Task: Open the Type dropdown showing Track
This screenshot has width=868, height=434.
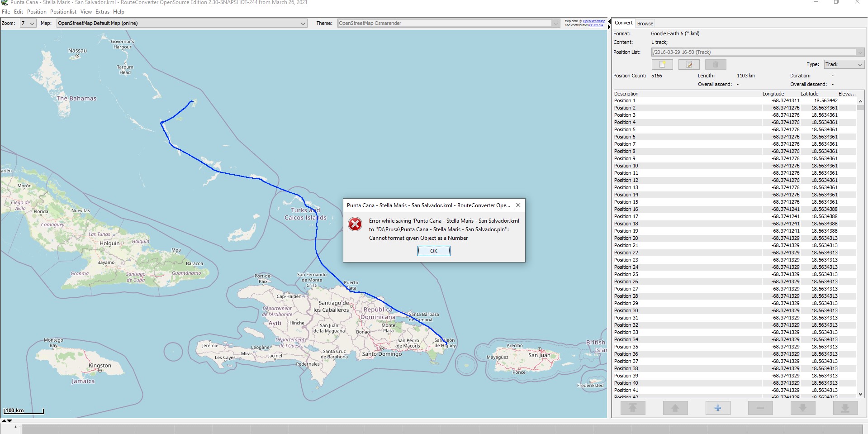Action: point(844,65)
